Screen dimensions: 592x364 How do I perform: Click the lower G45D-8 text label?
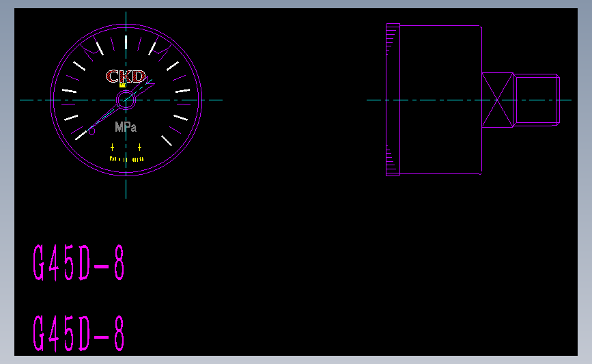(79, 334)
